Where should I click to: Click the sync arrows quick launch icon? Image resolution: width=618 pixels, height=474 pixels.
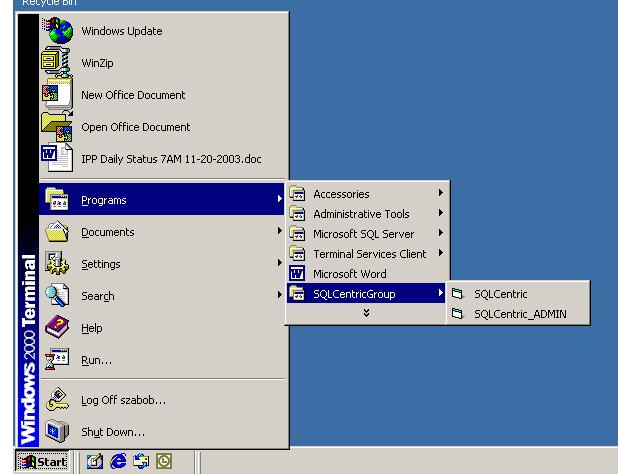[141, 461]
